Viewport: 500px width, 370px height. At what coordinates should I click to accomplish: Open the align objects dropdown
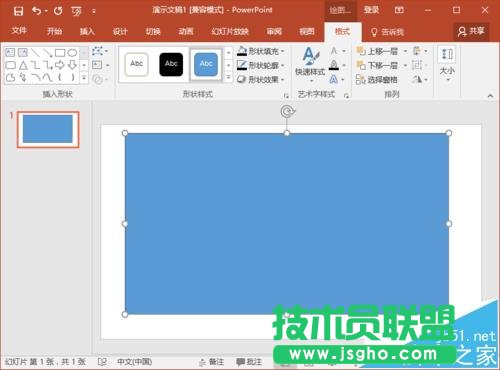point(420,51)
